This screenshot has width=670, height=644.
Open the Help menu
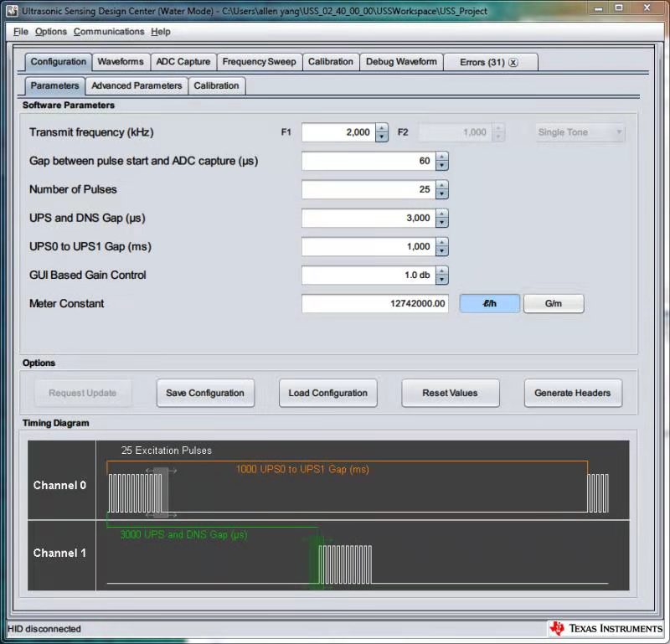(161, 32)
